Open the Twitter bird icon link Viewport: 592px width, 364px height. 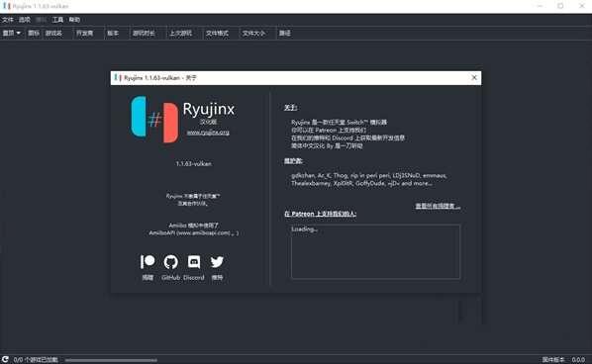coord(217,261)
